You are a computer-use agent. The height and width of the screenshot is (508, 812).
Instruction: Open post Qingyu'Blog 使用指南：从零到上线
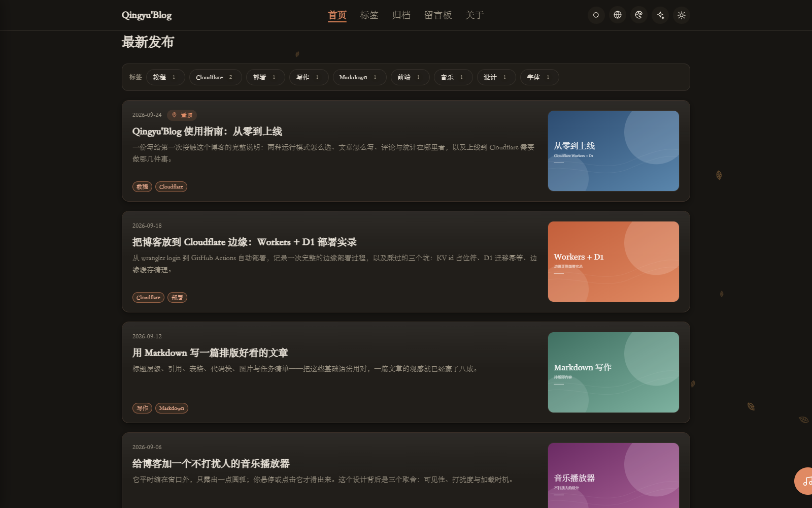(207, 132)
